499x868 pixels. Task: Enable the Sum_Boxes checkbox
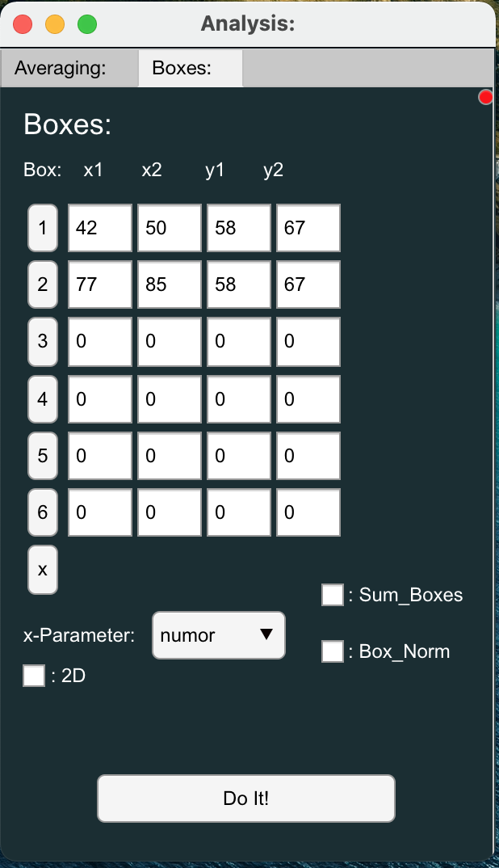[x=333, y=595]
